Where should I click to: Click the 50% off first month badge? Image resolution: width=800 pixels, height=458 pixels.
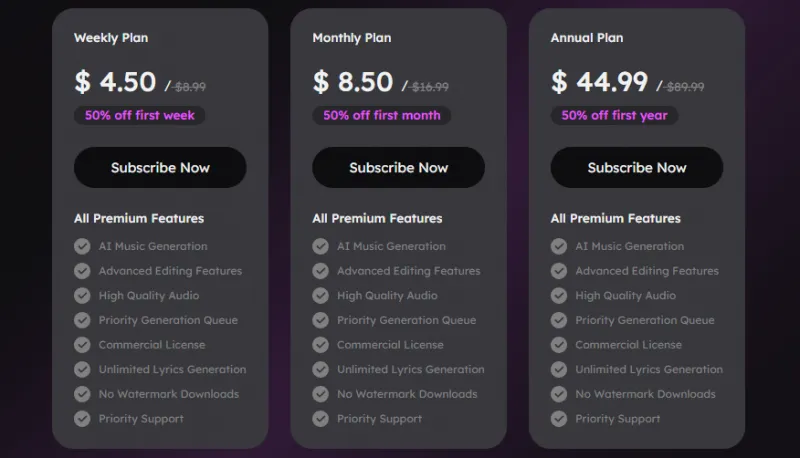coord(381,116)
